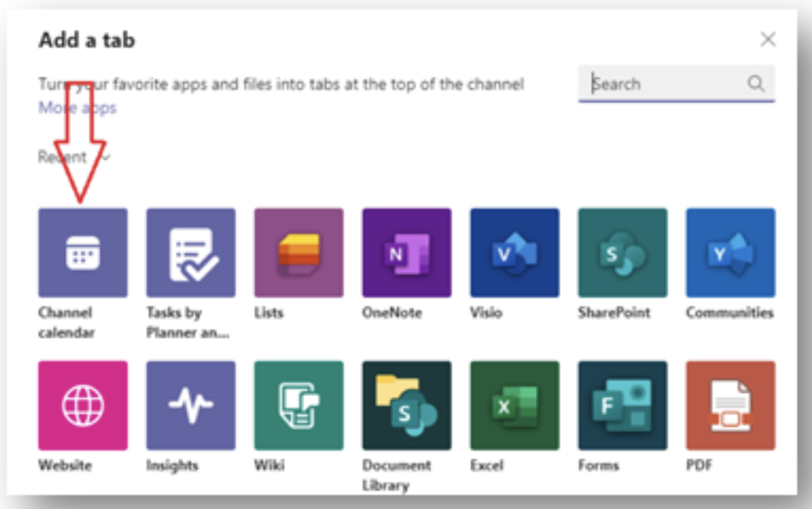Click the "Document Library" label text

(x=397, y=475)
